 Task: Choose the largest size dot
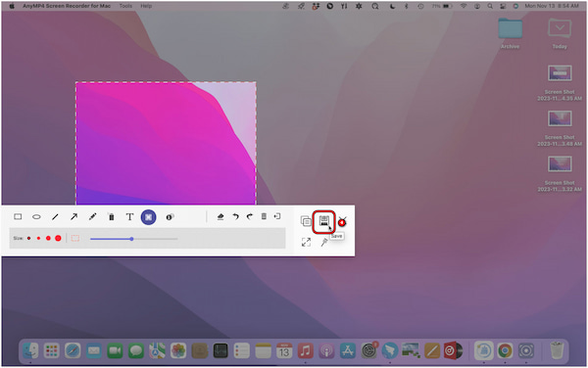(x=58, y=238)
